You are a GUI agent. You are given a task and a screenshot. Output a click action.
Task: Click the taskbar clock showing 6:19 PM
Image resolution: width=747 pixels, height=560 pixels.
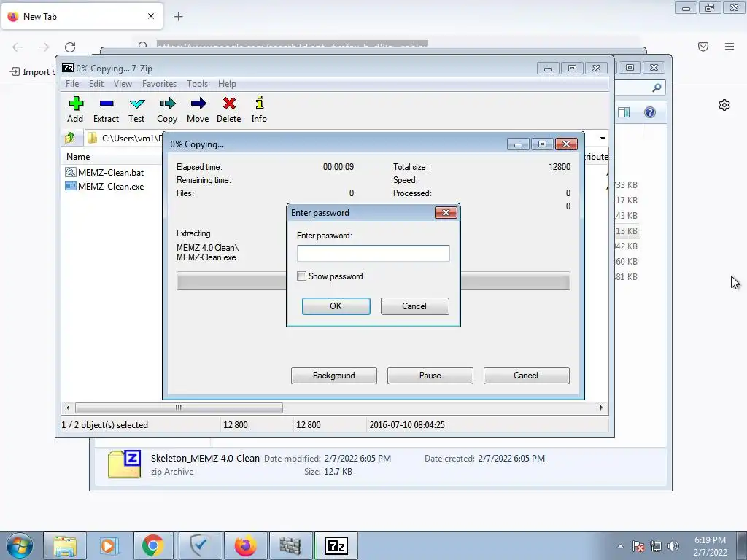click(710, 546)
